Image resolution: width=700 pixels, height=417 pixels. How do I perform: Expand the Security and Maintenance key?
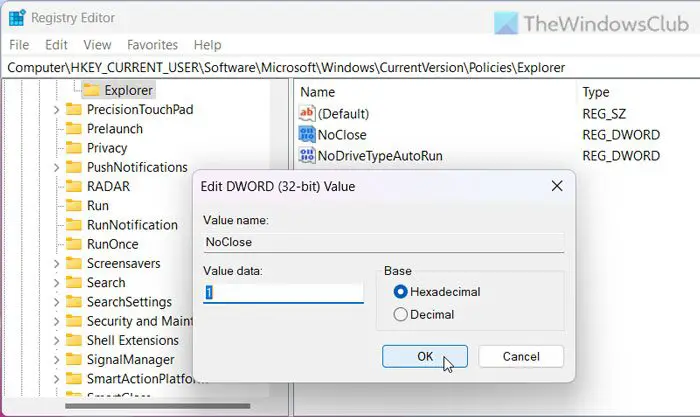pos(56,321)
